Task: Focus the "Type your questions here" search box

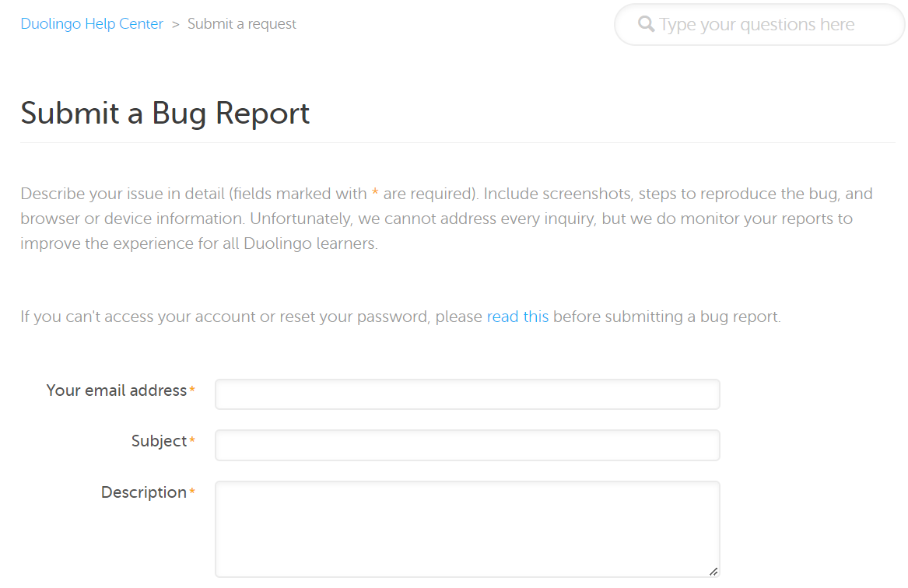Action: click(757, 25)
